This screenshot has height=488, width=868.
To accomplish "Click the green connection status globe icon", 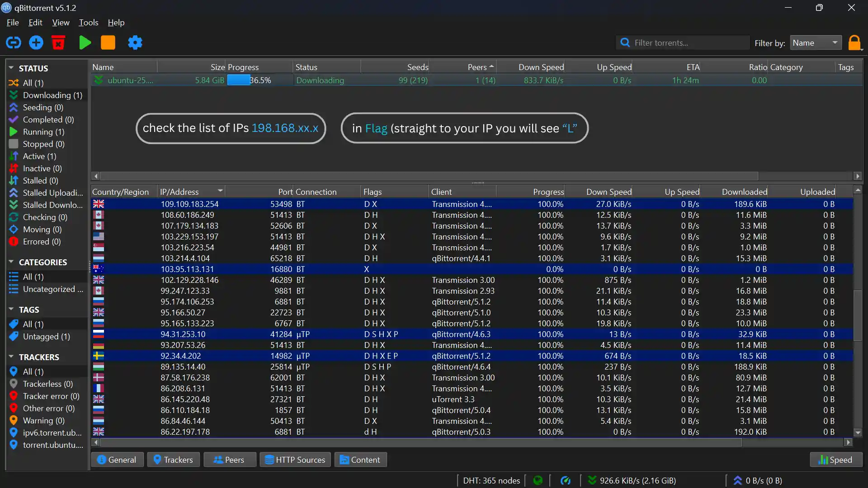I will point(538,480).
